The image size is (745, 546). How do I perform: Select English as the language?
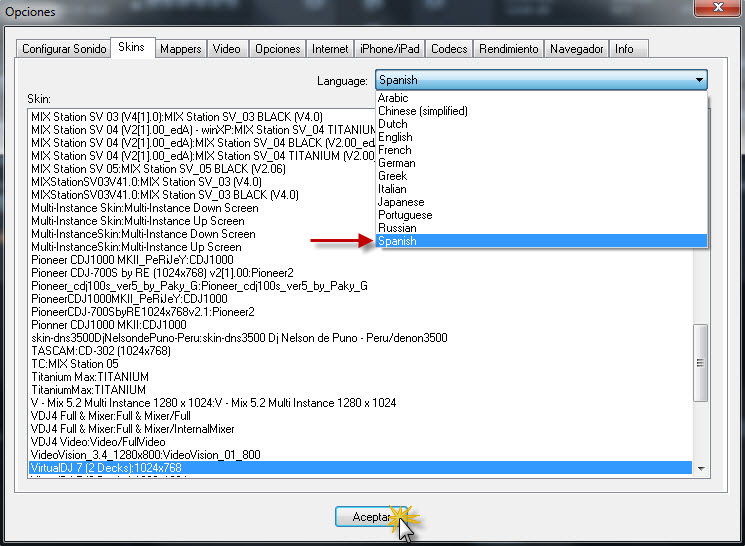(541, 137)
